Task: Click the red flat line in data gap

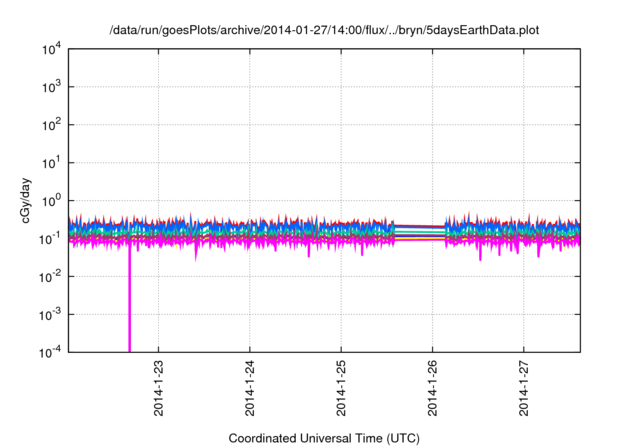Action: click(x=420, y=226)
